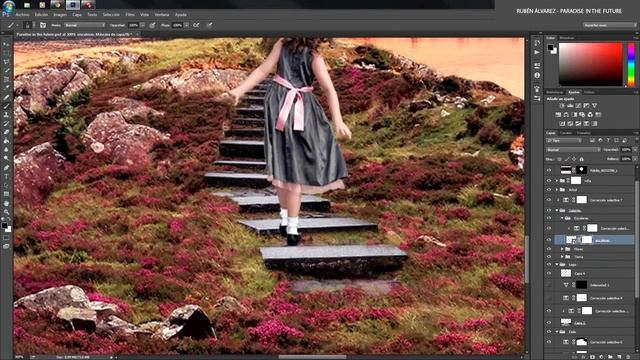Viewport: 640px width, 360px height.
Task: Hide the Corrección selectiva 7 layer
Action: pos(549,200)
